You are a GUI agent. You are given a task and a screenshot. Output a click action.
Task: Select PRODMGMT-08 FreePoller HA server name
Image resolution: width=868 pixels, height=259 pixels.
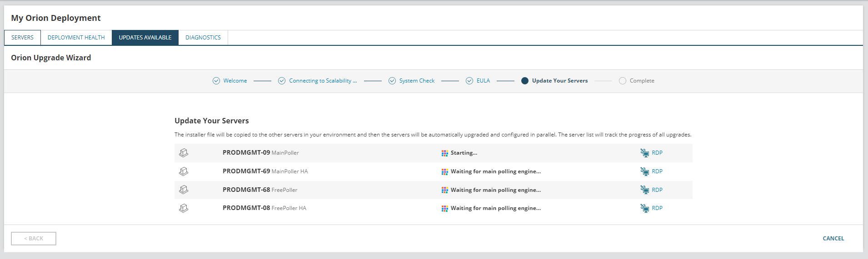[x=264, y=208]
